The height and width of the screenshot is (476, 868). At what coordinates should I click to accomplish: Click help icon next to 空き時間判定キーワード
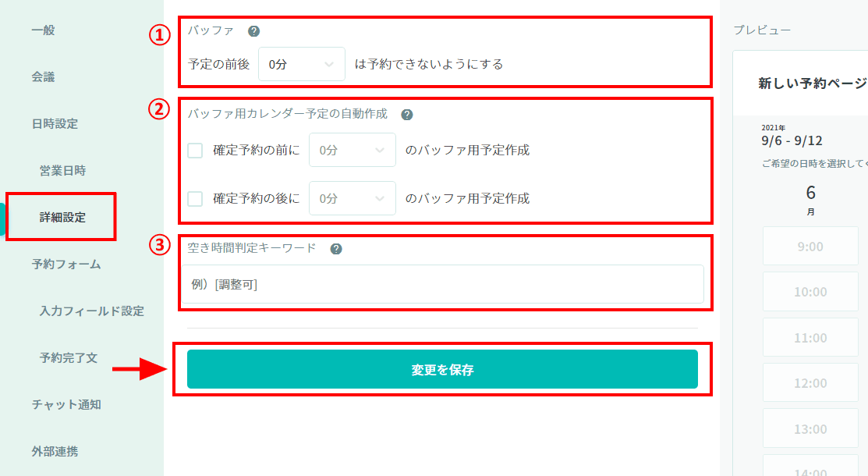click(x=336, y=249)
